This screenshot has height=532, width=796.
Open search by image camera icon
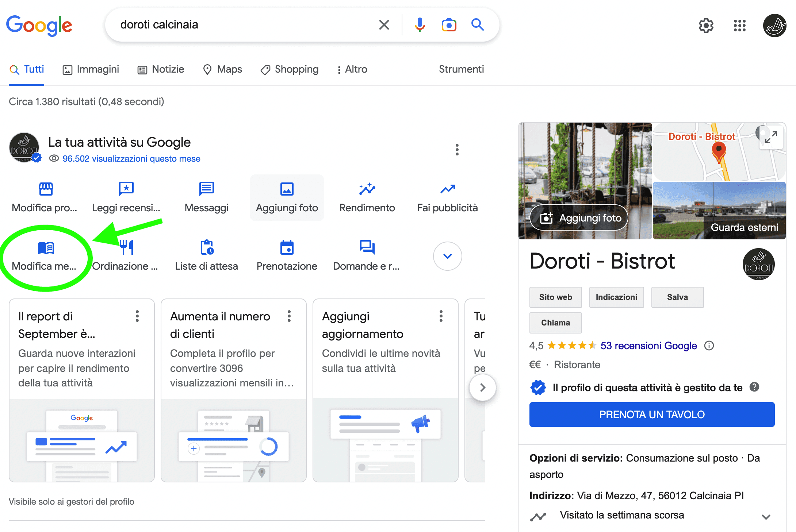[x=449, y=25]
